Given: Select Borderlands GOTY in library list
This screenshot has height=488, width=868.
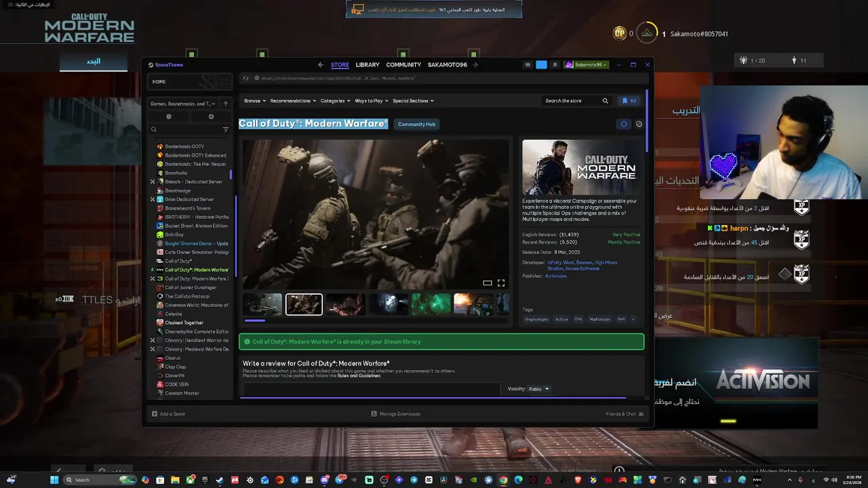Looking at the screenshot, I should click(x=184, y=146).
